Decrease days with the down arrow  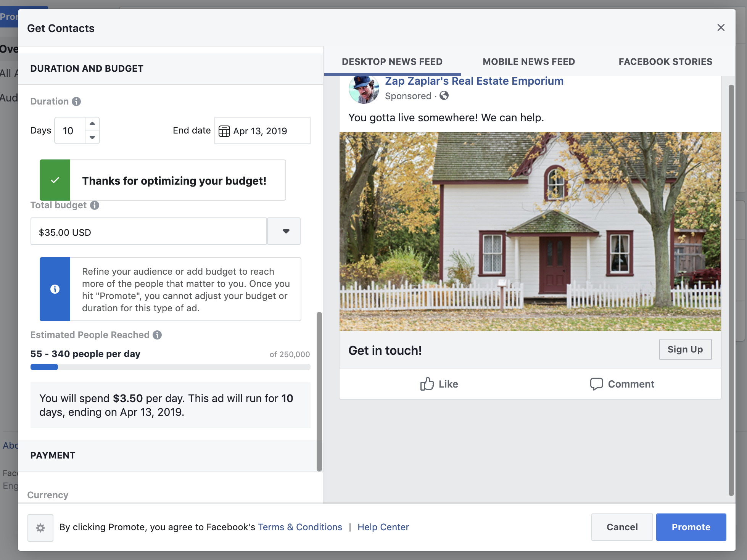(x=92, y=137)
